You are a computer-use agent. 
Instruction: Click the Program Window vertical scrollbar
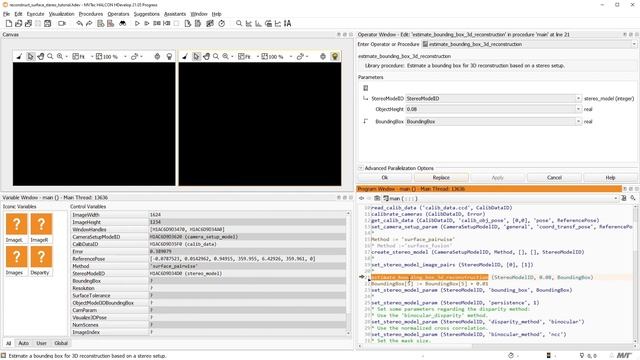(x=636, y=273)
